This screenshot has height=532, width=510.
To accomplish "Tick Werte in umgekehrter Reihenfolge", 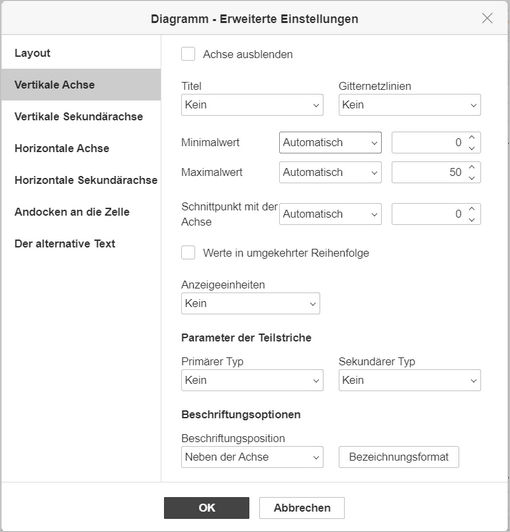I will click(x=188, y=253).
